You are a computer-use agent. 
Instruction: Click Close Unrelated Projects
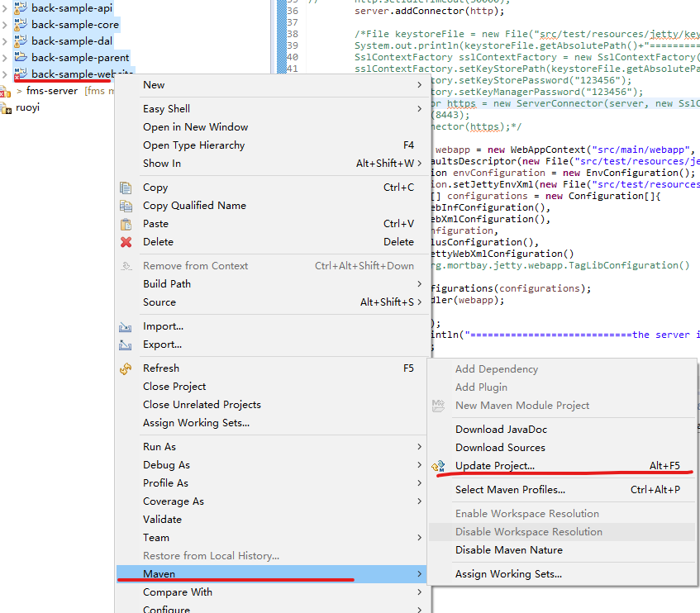click(x=202, y=405)
